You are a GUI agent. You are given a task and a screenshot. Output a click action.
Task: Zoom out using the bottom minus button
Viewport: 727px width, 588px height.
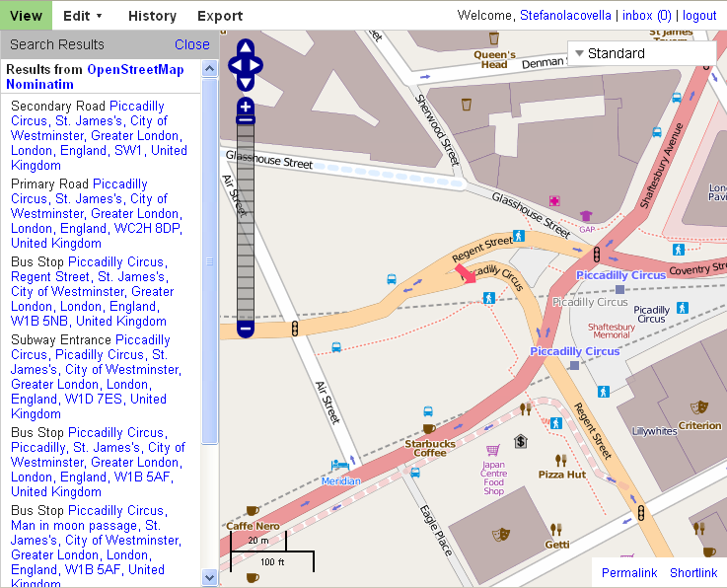(246, 329)
